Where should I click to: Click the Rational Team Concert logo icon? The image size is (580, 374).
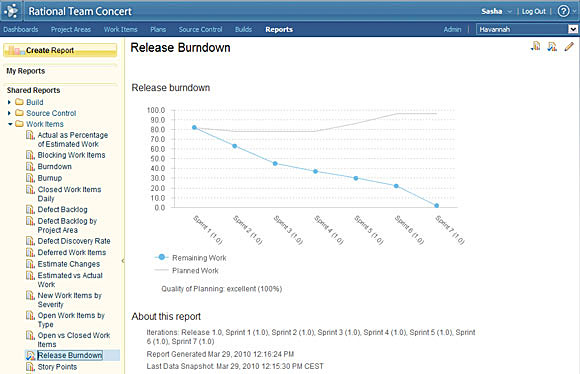pyautogui.click(x=10, y=11)
